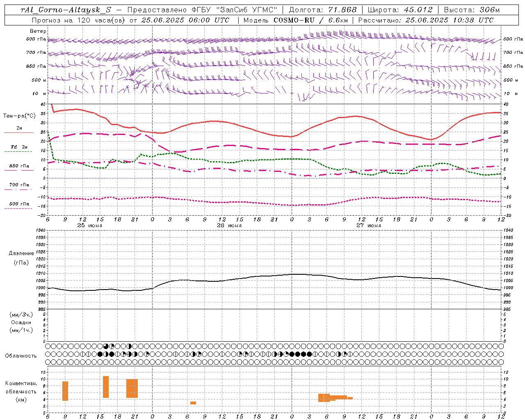Click the '(мм/1ч.)' precipitation unit label

[x=21, y=330]
